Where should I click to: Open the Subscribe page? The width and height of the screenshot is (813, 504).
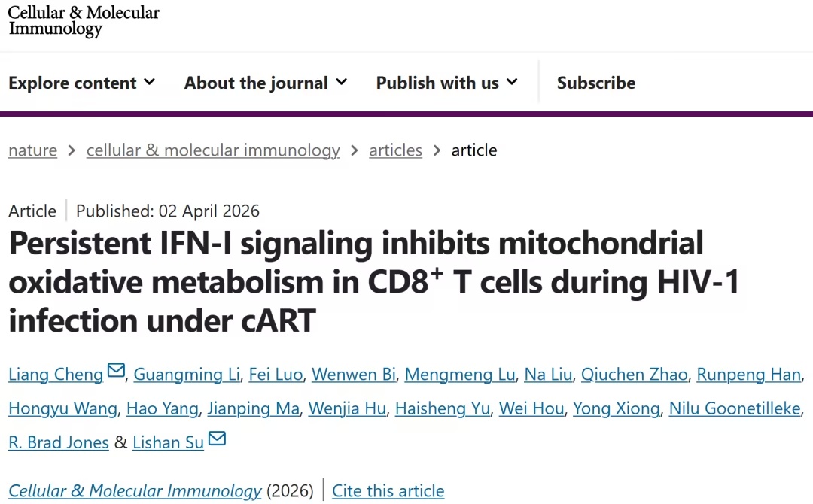pos(596,83)
